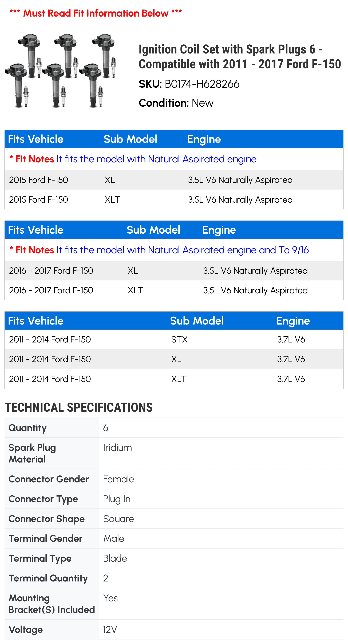Viewport: 348px width, 644px height.
Task: Click the 2015 Ford F-150 XL row
Action: (x=174, y=180)
